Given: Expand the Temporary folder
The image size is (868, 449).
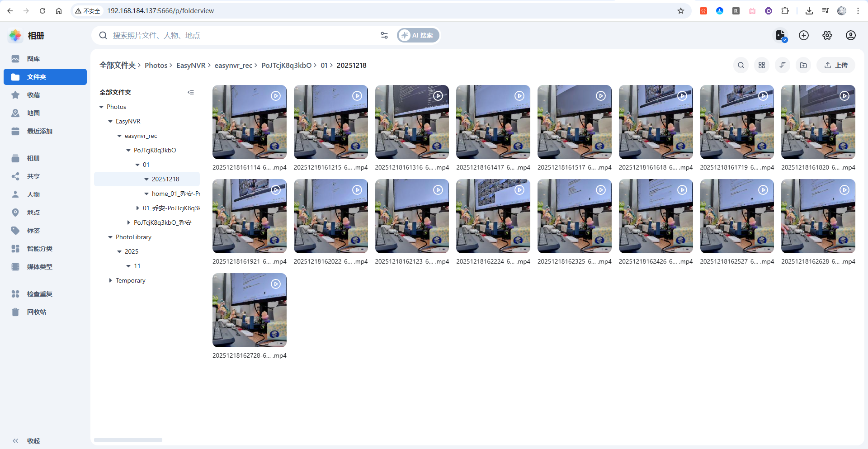Looking at the screenshot, I should 110,280.
